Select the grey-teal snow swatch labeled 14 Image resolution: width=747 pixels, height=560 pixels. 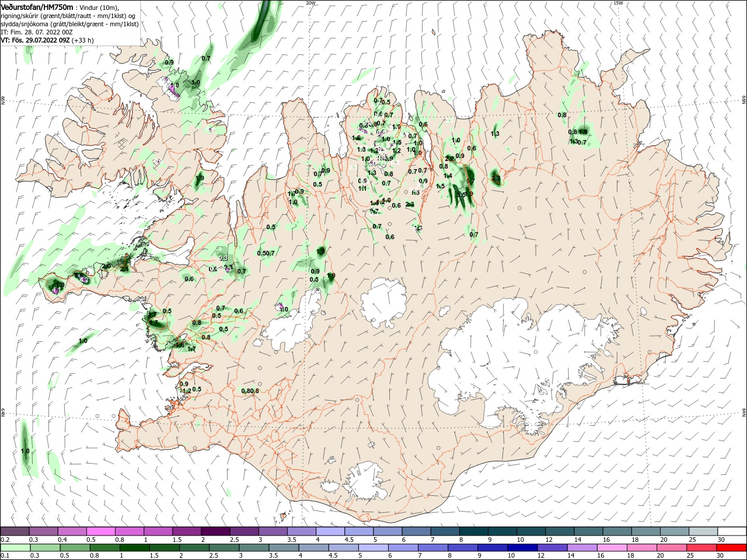[x=589, y=531]
